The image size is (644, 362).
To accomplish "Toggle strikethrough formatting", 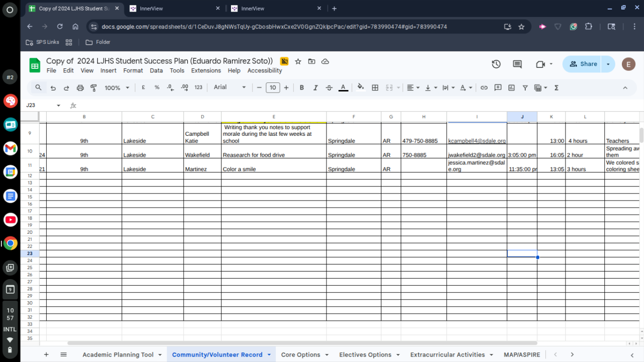I will [329, 87].
